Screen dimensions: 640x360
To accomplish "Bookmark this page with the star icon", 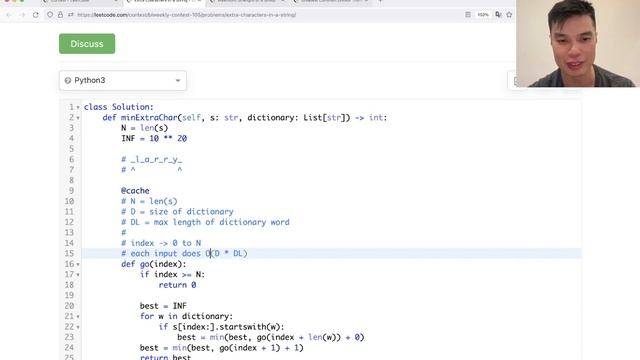I will point(509,15).
